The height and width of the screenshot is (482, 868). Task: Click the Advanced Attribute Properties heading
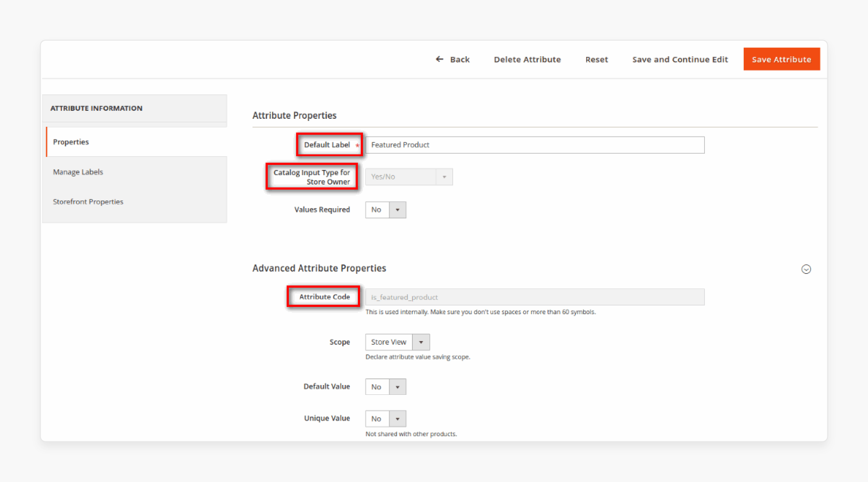pyautogui.click(x=319, y=268)
